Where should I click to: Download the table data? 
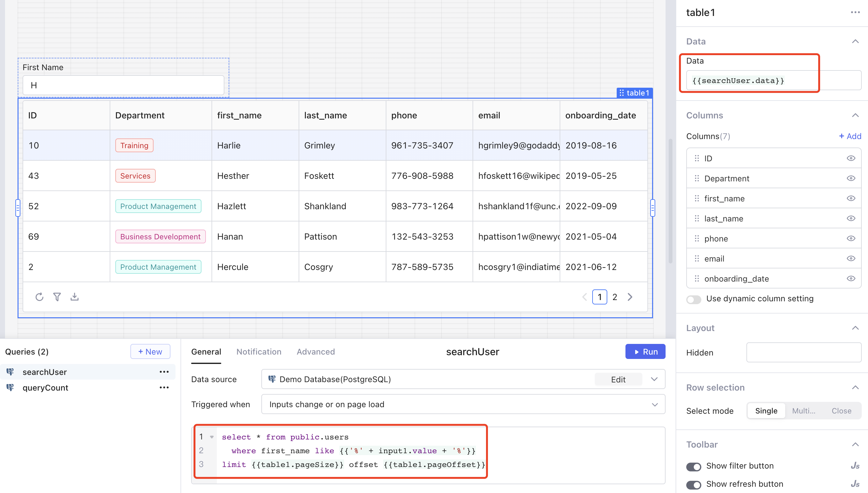click(75, 297)
